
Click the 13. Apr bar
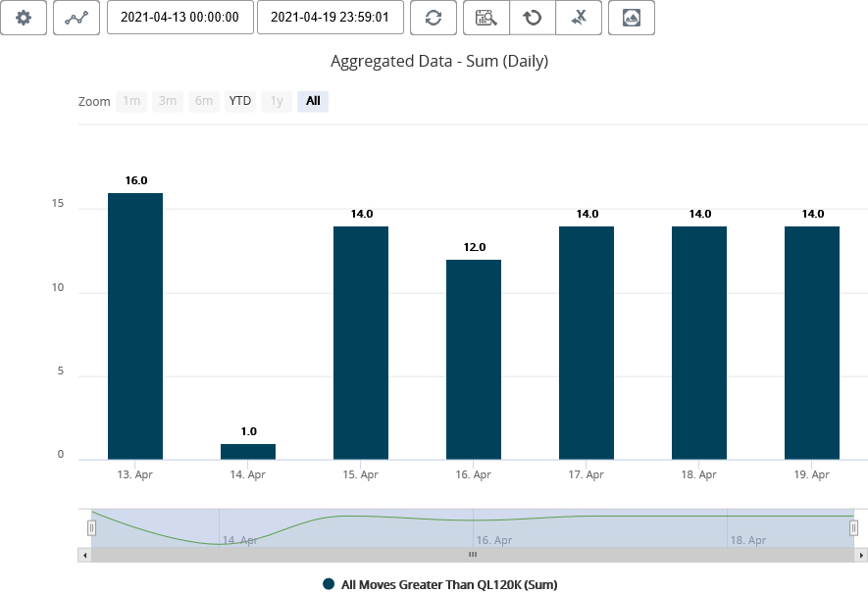[x=135, y=326]
